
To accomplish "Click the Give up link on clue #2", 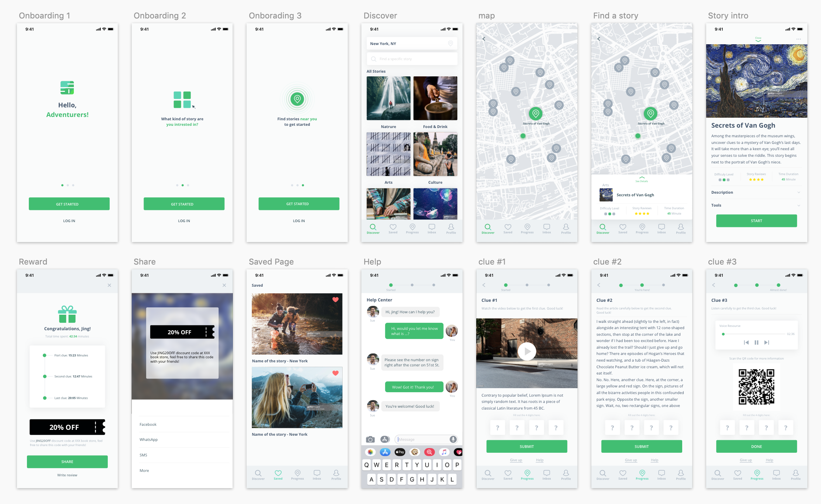I will pyautogui.click(x=631, y=460).
